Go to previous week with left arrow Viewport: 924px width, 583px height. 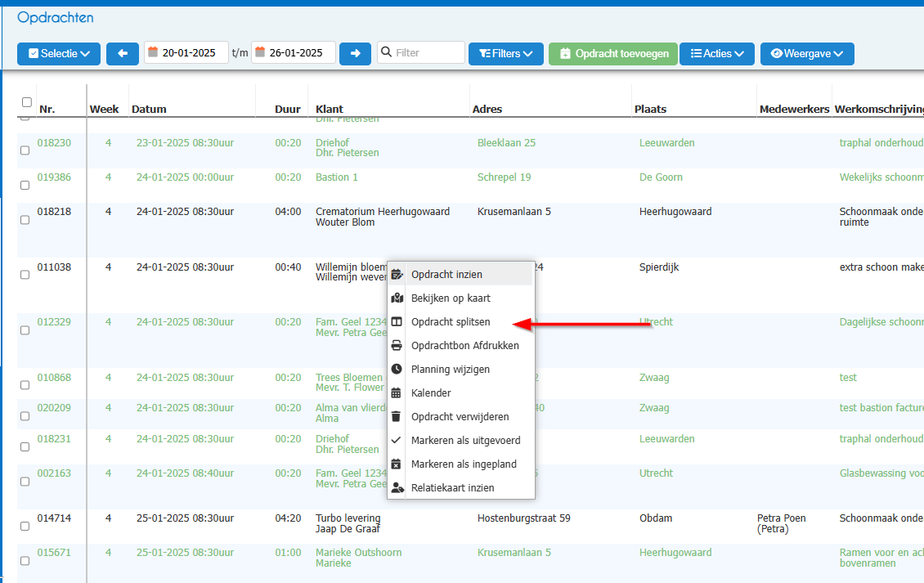[123, 54]
